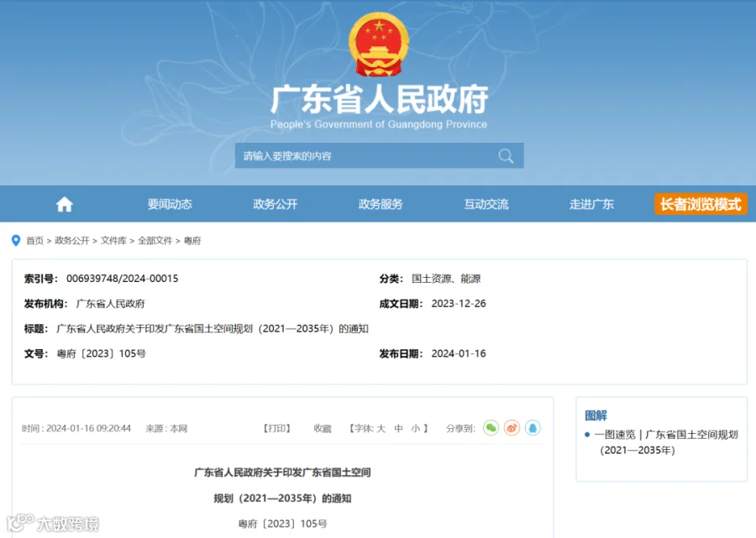Open the 互动交流 menu
This screenshot has height=538, width=756.
coord(486,204)
